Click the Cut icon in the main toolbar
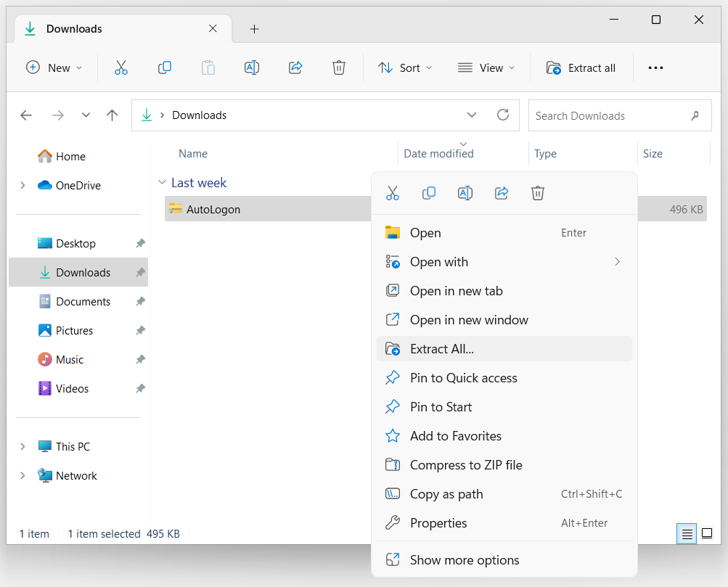Image resolution: width=728 pixels, height=587 pixels. click(121, 67)
